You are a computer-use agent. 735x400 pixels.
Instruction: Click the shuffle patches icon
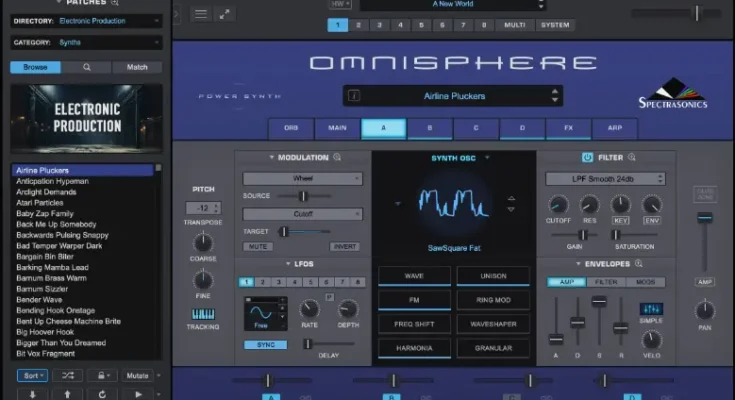click(x=66, y=375)
